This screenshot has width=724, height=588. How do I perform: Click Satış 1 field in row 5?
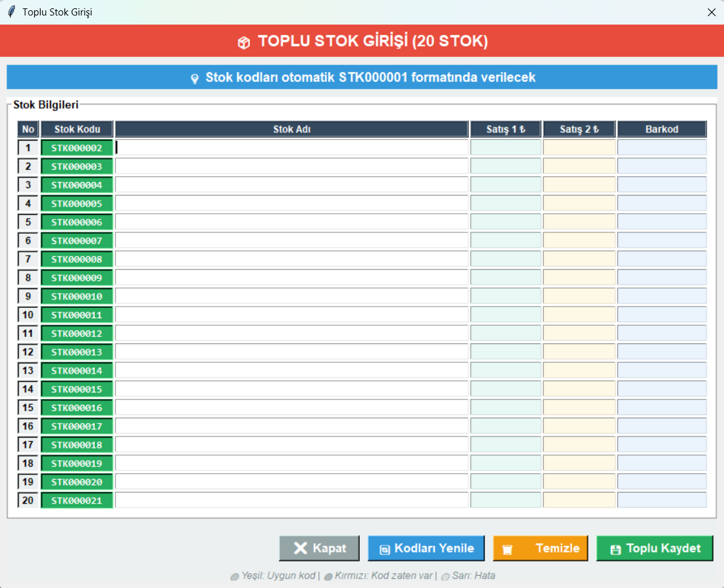[506, 222]
